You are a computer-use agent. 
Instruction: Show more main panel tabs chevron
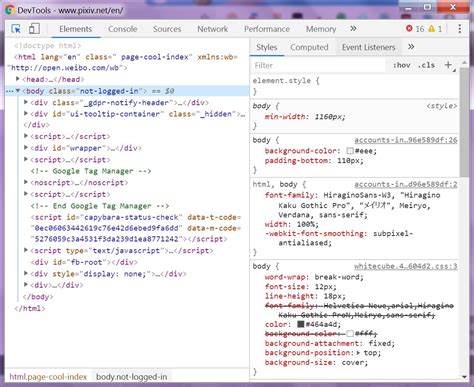pos(353,29)
